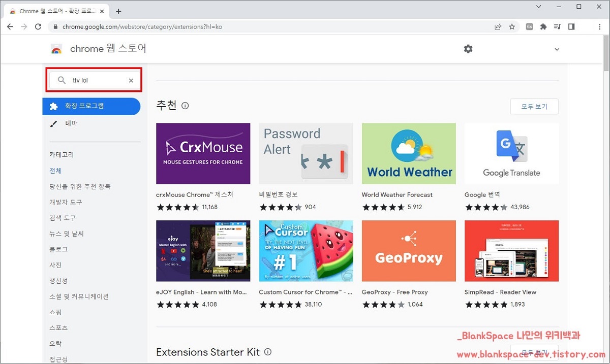Screen dimensions: 610x364
Task: Click the Chrome 웹 스토어 browser tab
Action: [x=55, y=11]
